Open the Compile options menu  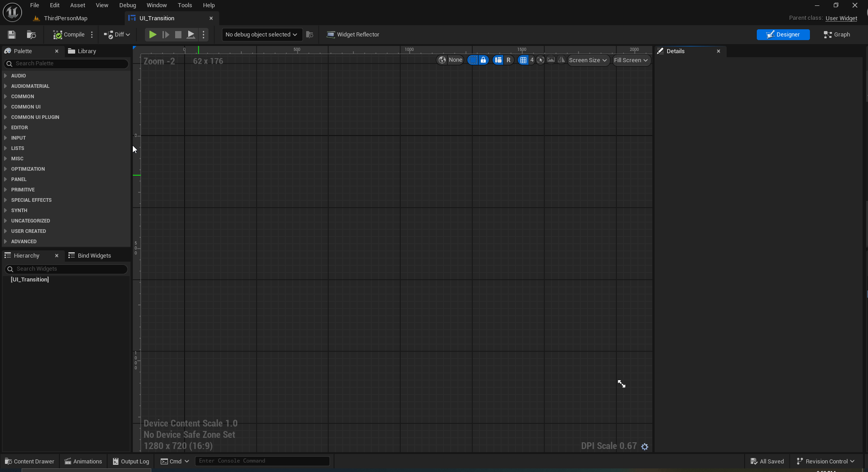pos(92,35)
